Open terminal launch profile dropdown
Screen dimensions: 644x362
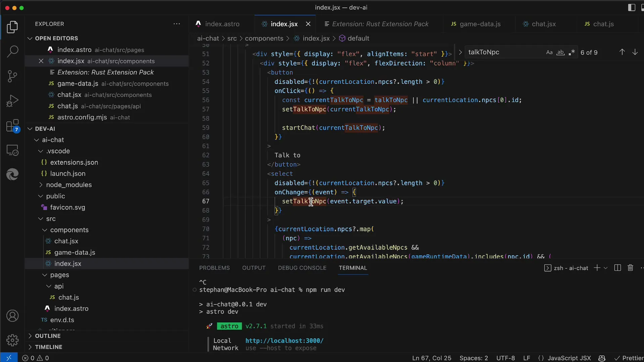(x=605, y=268)
